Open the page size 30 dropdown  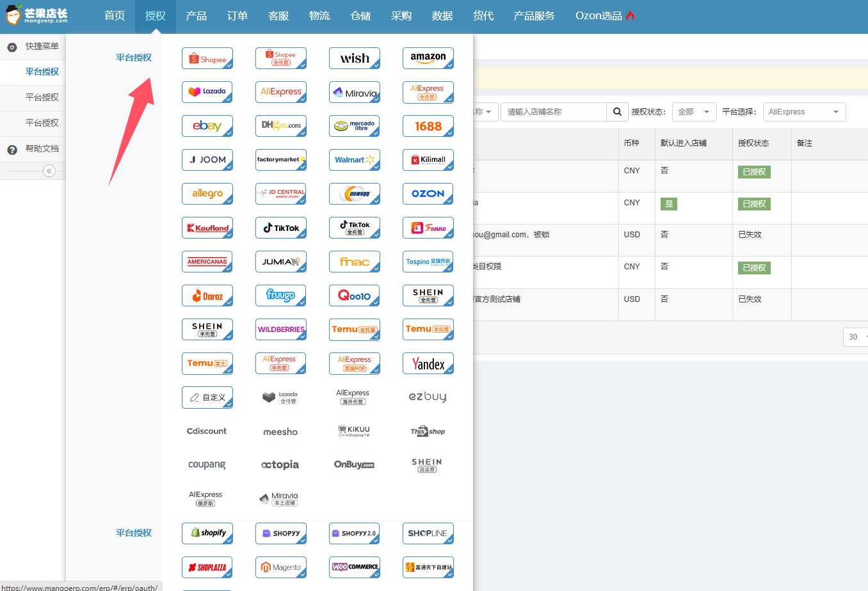pos(856,337)
